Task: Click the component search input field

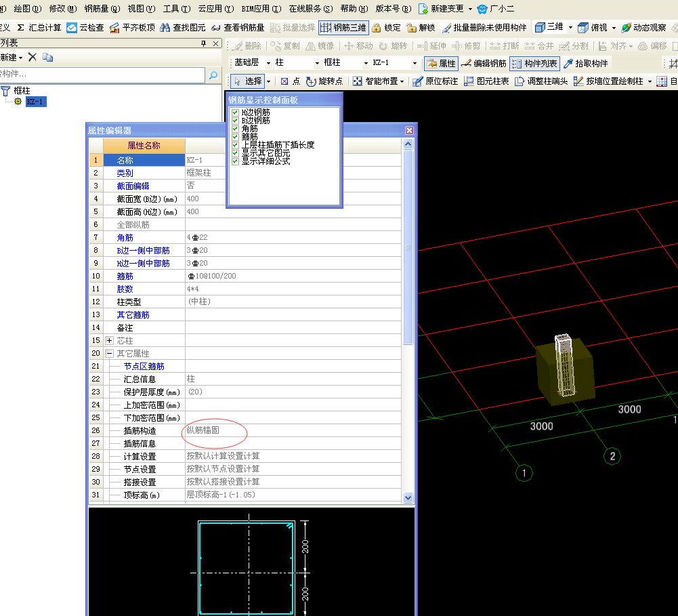Action: 102,75
